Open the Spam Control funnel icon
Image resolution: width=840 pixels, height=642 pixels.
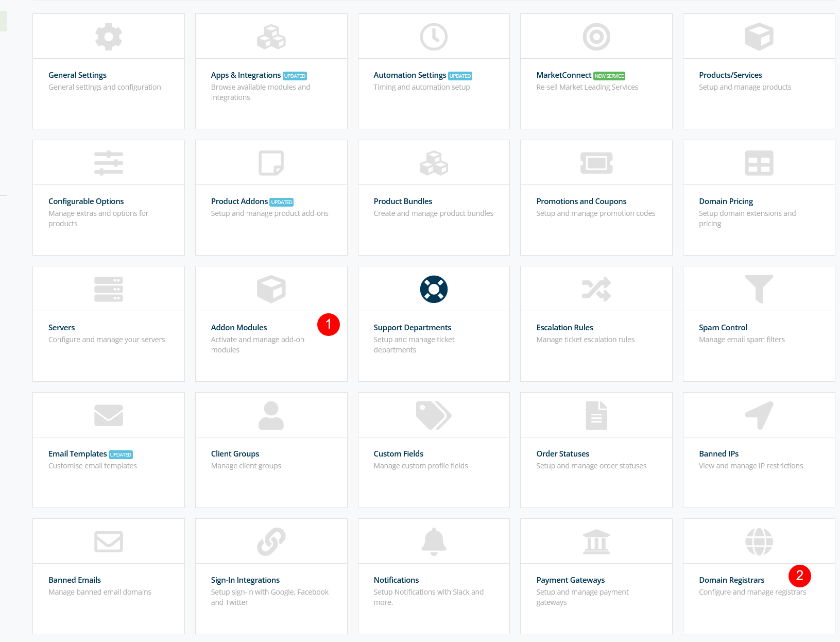pos(759,289)
